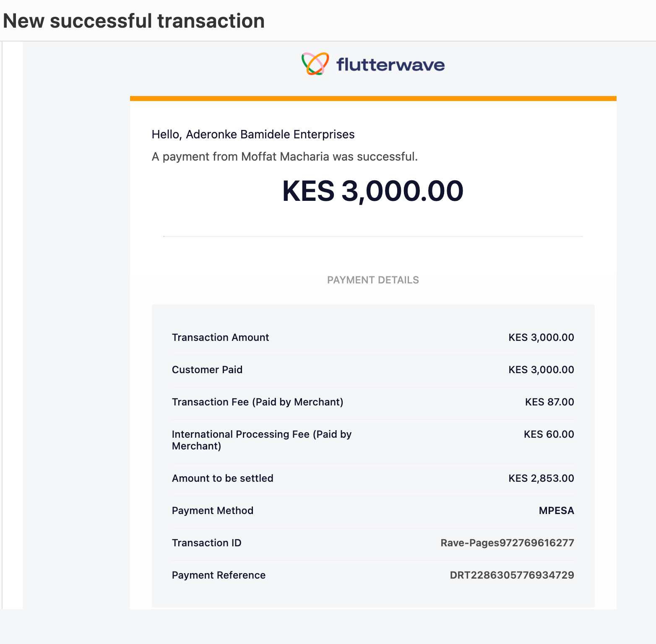Image resolution: width=656 pixels, height=644 pixels.
Task: Click the Flutterwave butterfly logo icon
Action: (x=315, y=64)
